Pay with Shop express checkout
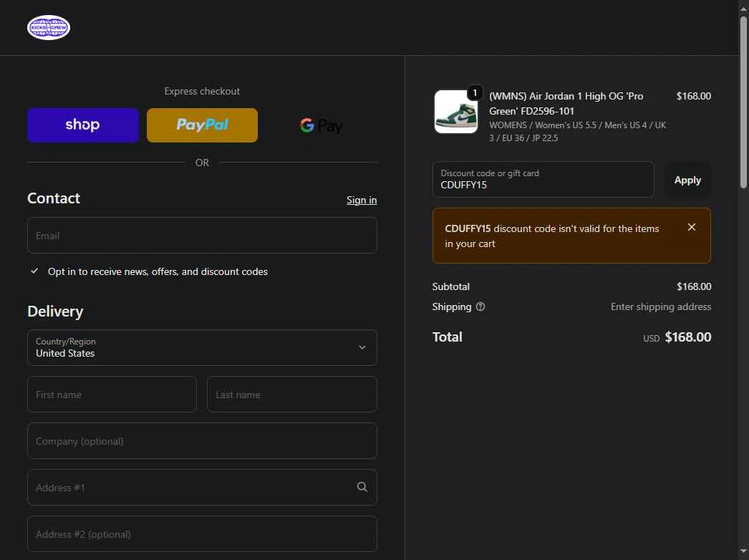749x560 pixels. tap(83, 125)
